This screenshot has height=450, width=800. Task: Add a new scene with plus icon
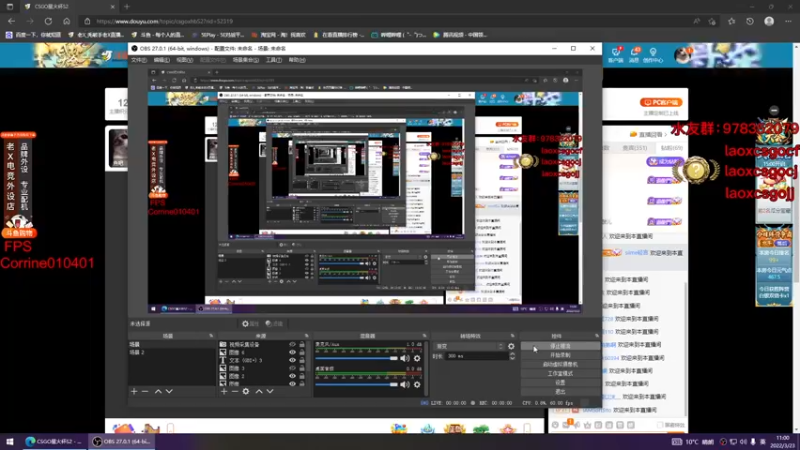pyautogui.click(x=134, y=391)
